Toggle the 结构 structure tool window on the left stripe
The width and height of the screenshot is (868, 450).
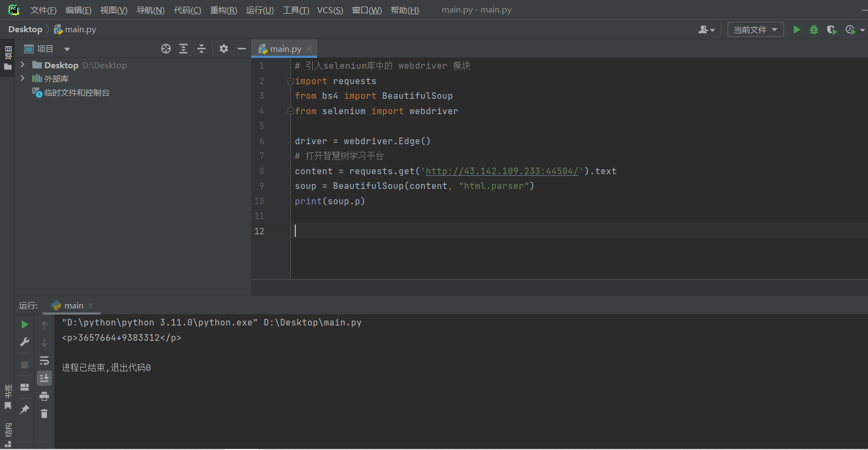[x=8, y=435]
